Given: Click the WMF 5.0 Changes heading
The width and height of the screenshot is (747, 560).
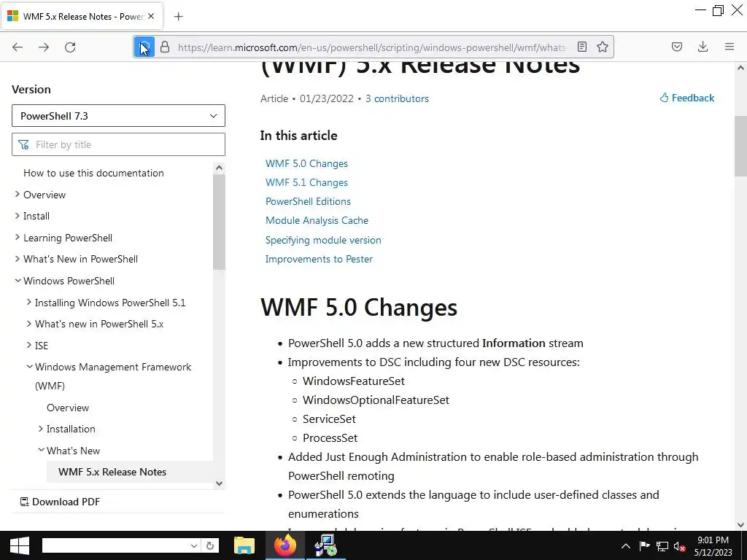Looking at the screenshot, I should coord(359,307).
